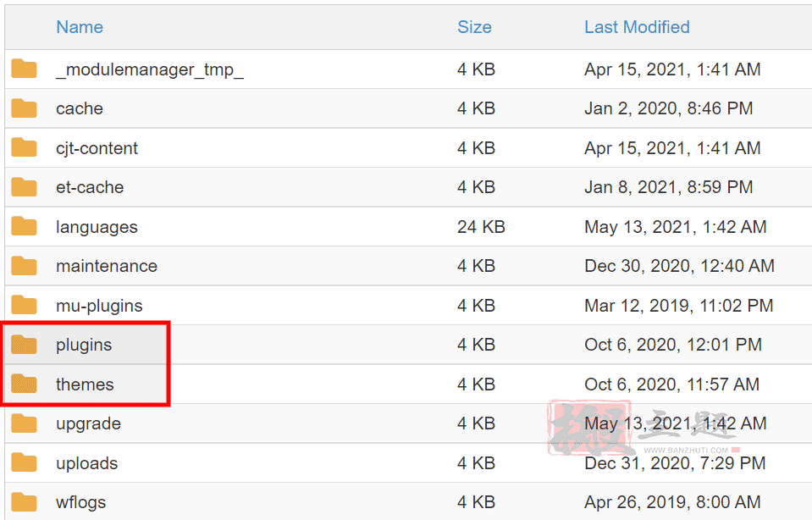The width and height of the screenshot is (812, 520).
Task: Sort by Last Modified column header
Action: point(637,27)
